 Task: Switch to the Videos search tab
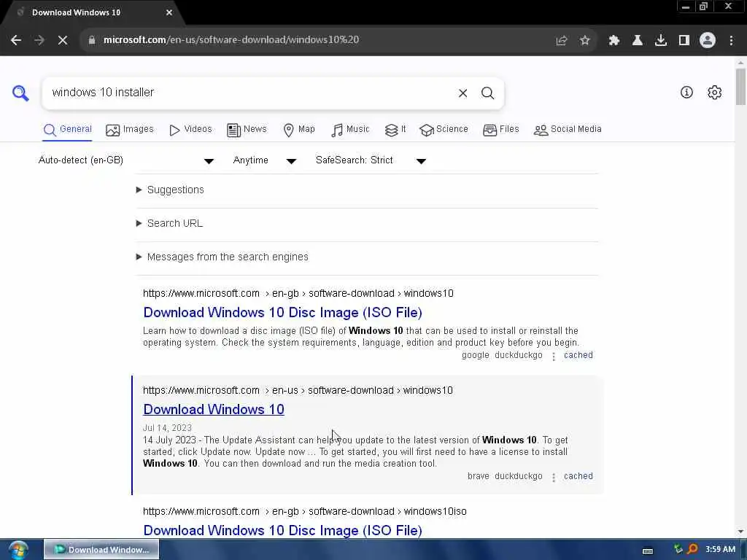[190, 130]
